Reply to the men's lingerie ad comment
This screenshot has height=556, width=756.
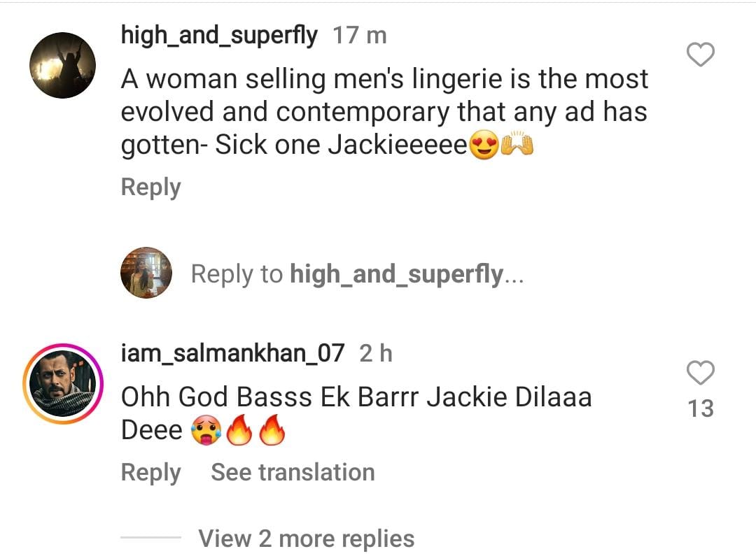(x=151, y=187)
